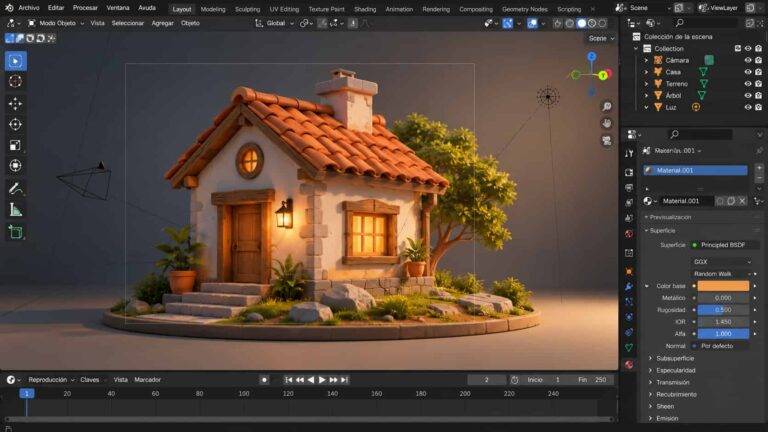
Task: Click the navigation gizmo Z axis
Action: pos(592,57)
